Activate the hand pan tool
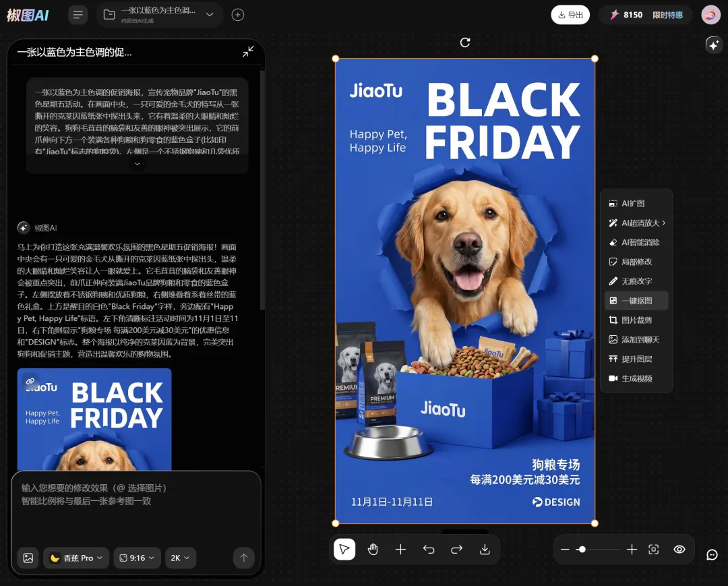728x586 pixels. pyautogui.click(x=373, y=550)
